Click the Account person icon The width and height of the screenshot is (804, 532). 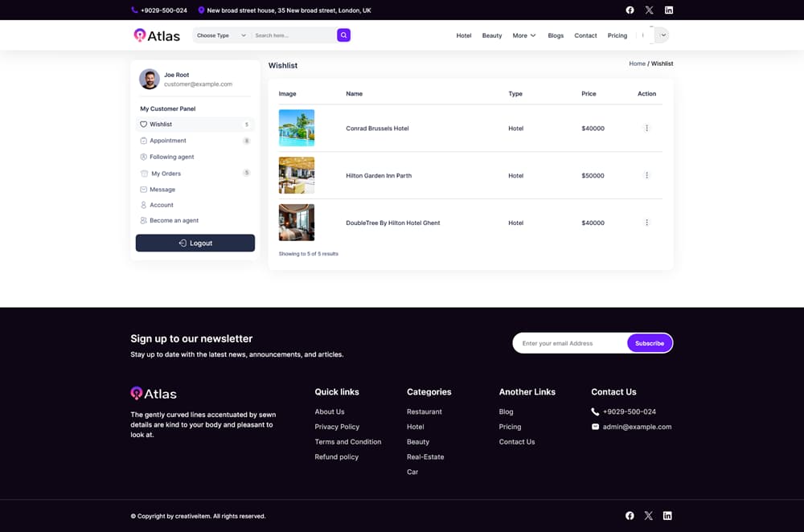tap(144, 204)
